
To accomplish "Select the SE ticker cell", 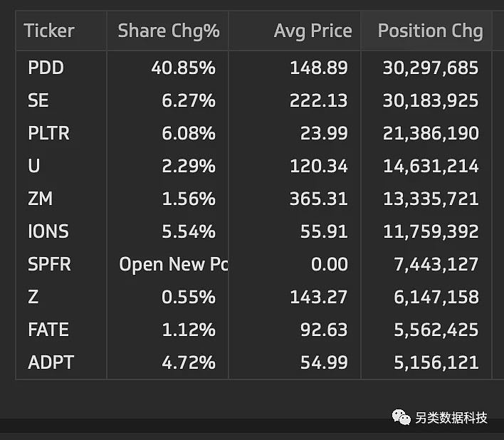I will point(38,100).
